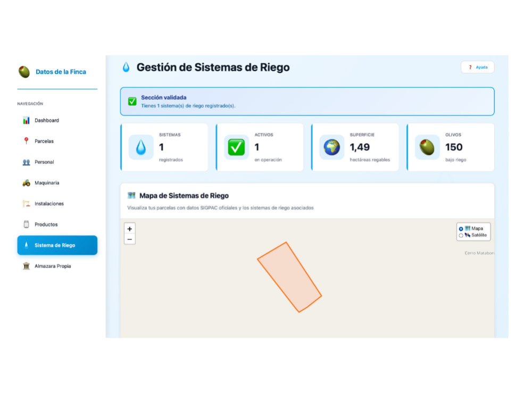Click the 'bajo riego' caption in Olivos card
Screen dimensions: 532x399
point(456,160)
